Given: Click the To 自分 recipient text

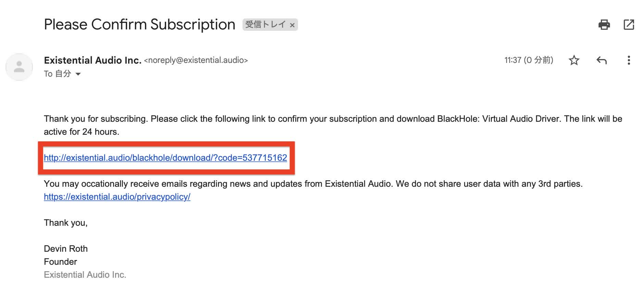Looking at the screenshot, I should tap(58, 74).
